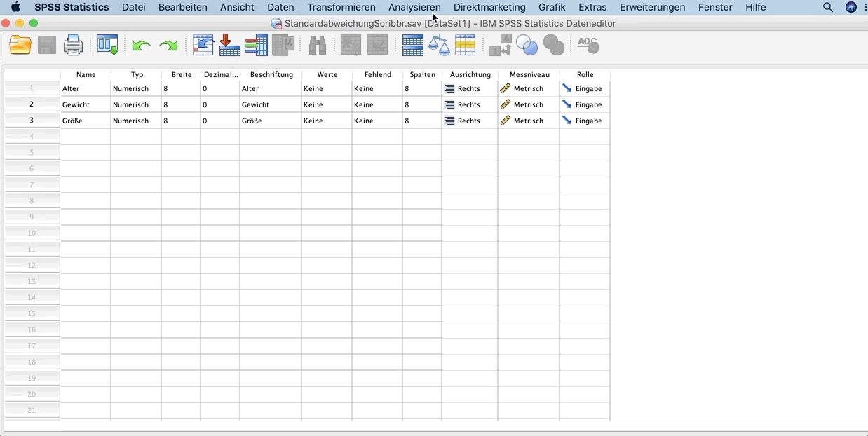Click the Use variable sets circles icon

(x=527, y=46)
